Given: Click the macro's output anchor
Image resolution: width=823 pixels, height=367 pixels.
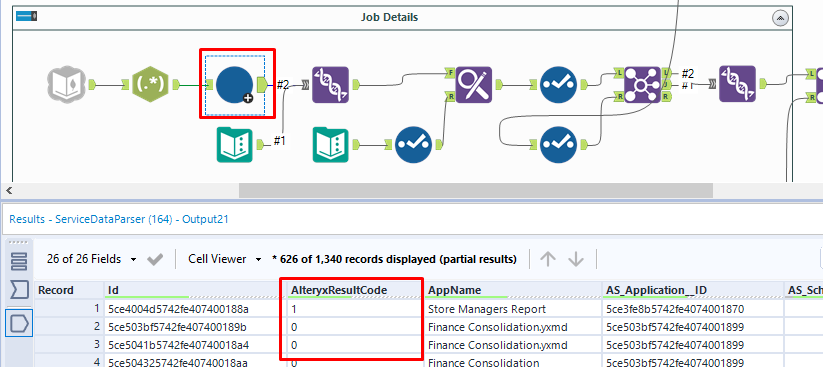Looking at the screenshot, I should 263,84.
